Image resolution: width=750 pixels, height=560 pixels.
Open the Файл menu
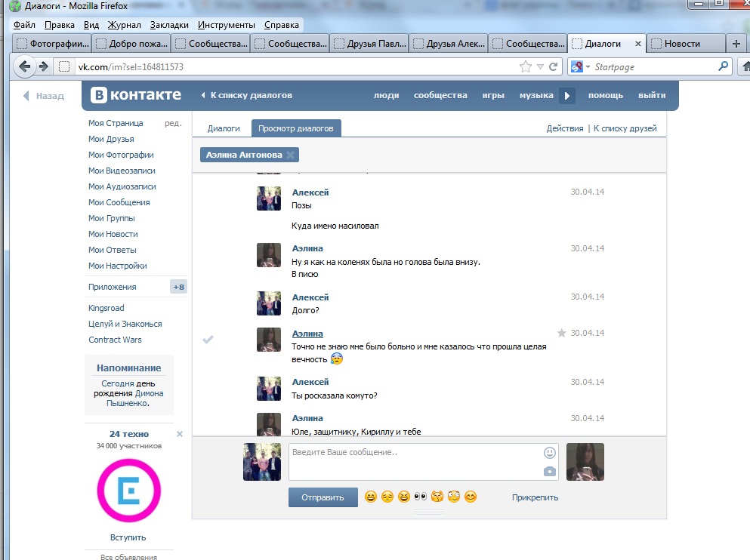point(24,25)
